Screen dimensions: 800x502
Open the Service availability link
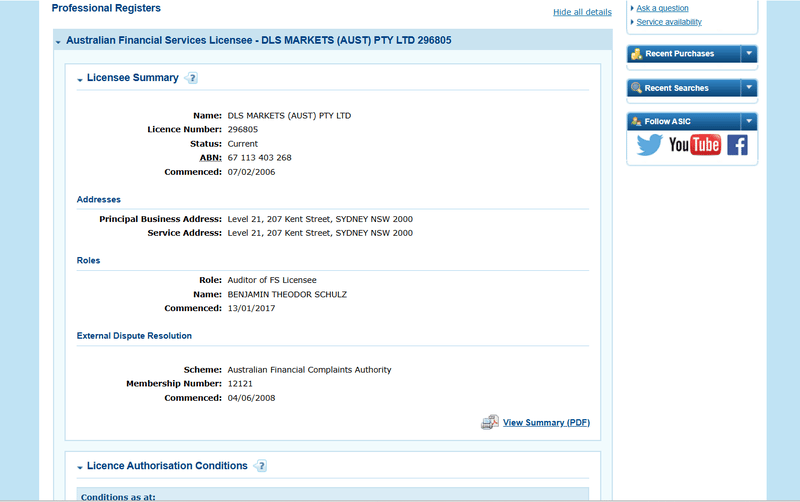tap(669, 22)
